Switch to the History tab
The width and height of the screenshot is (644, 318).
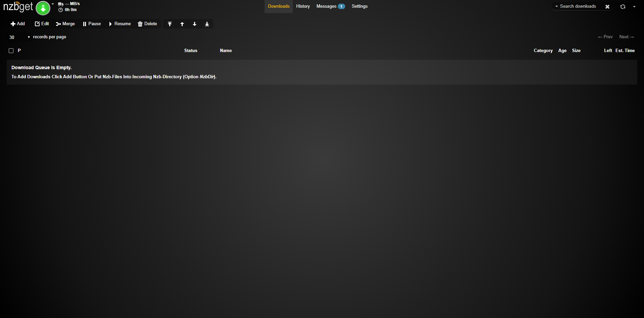tap(303, 6)
